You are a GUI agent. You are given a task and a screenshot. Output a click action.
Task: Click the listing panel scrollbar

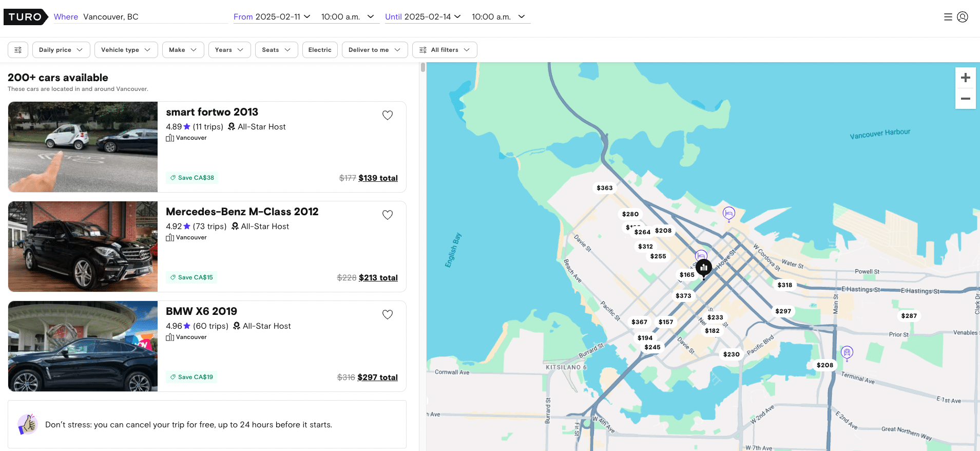[423, 67]
